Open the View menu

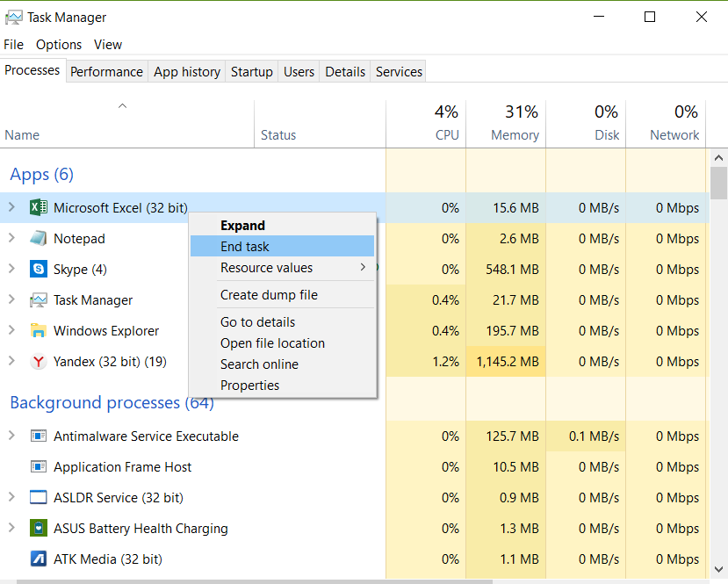coord(108,45)
